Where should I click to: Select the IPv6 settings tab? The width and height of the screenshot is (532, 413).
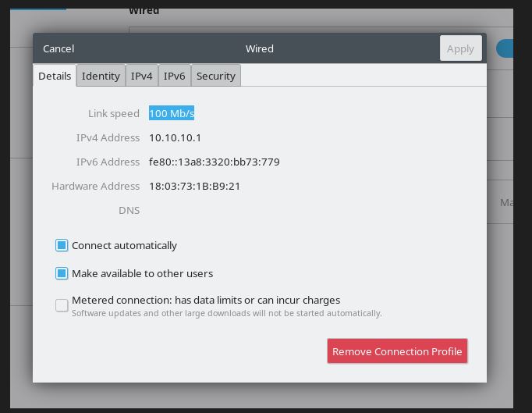pos(175,76)
